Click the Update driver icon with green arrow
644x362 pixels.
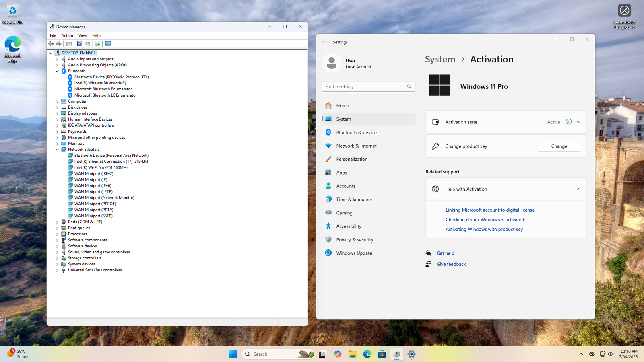[97, 43]
